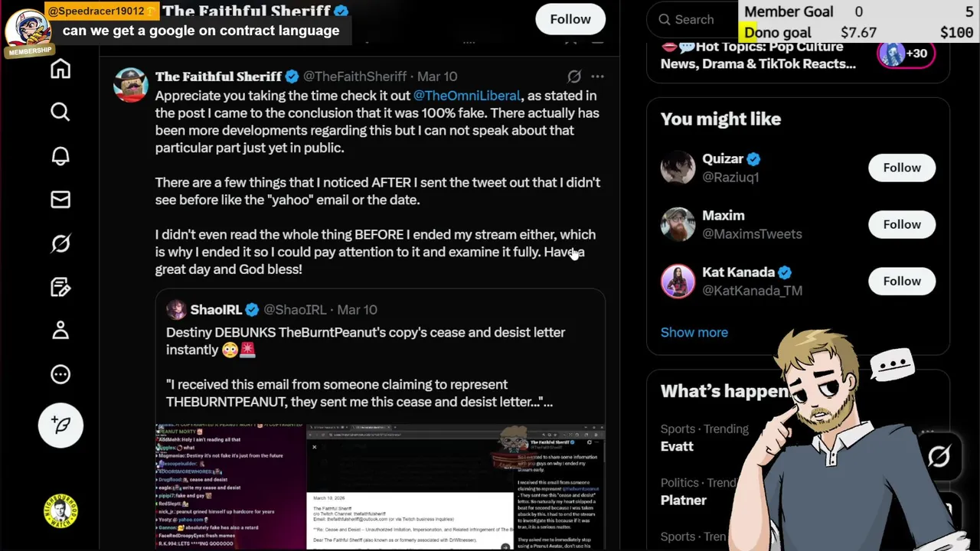This screenshot has width=980, height=551.
Task: Open the Evatt trending topic
Action: pos(677,446)
